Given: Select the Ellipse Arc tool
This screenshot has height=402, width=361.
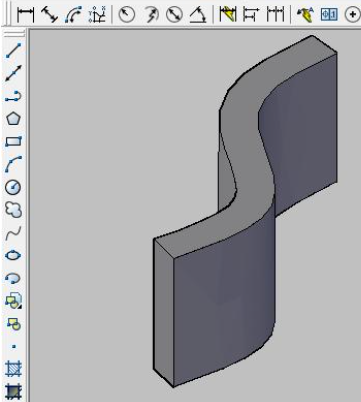Looking at the screenshot, I should [13, 278].
